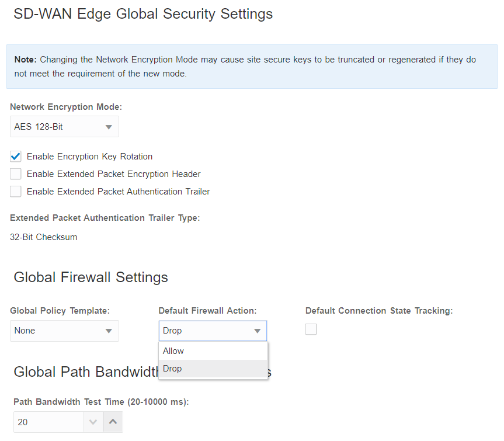Increase Path Bandwidth Test Time with up arrow
Image resolution: width=504 pixels, height=441 pixels.
113,422
